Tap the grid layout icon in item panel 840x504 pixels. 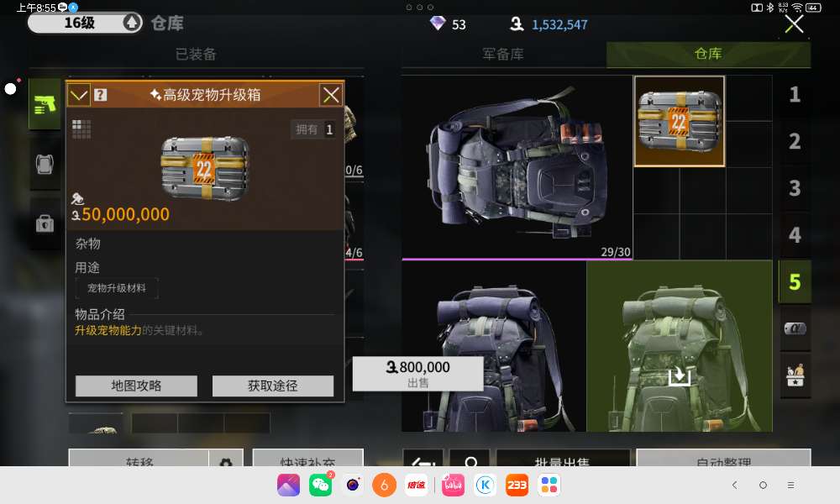click(81, 129)
